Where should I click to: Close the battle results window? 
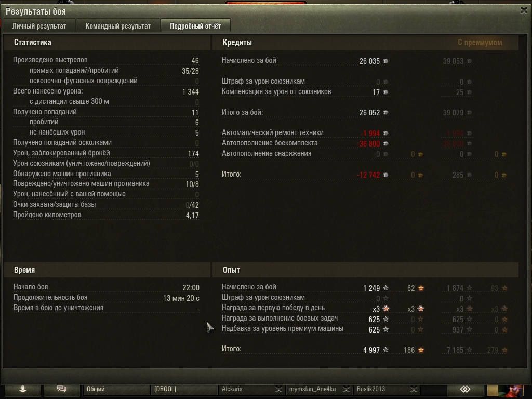524,10
